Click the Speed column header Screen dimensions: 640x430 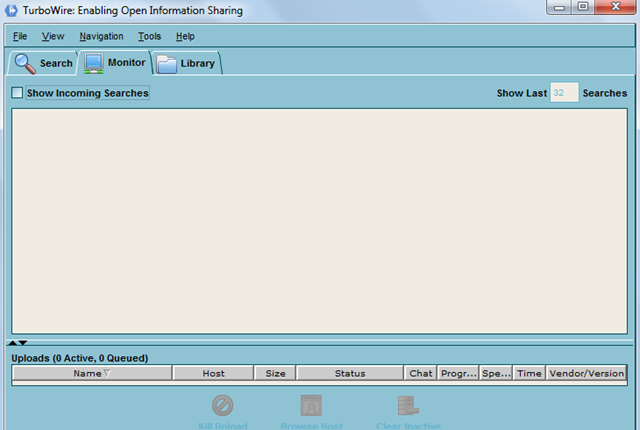(x=496, y=373)
